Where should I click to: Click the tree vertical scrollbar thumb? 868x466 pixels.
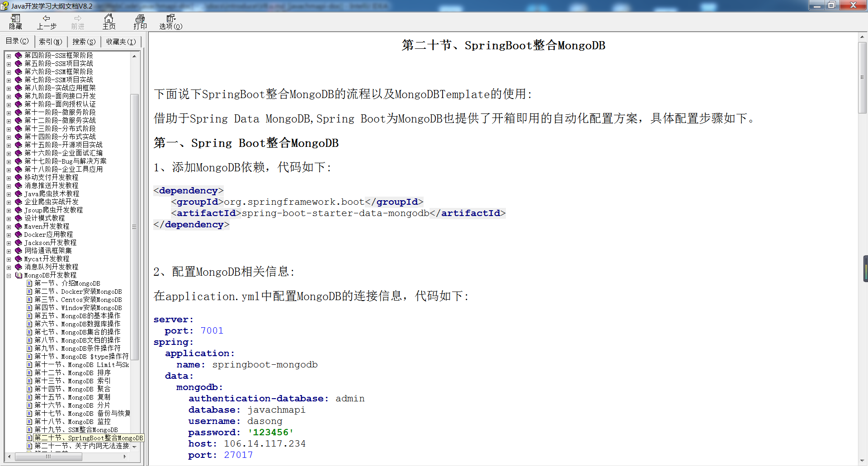pyautogui.click(x=134, y=227)
